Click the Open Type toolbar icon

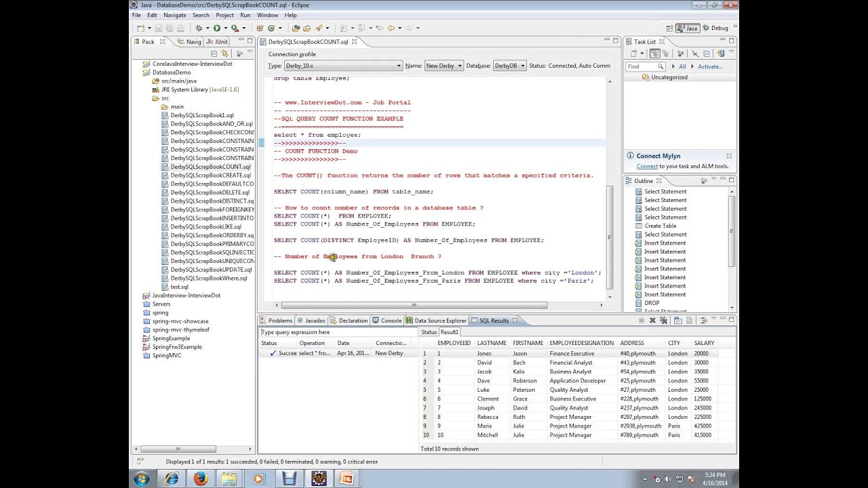pos(296,28)
